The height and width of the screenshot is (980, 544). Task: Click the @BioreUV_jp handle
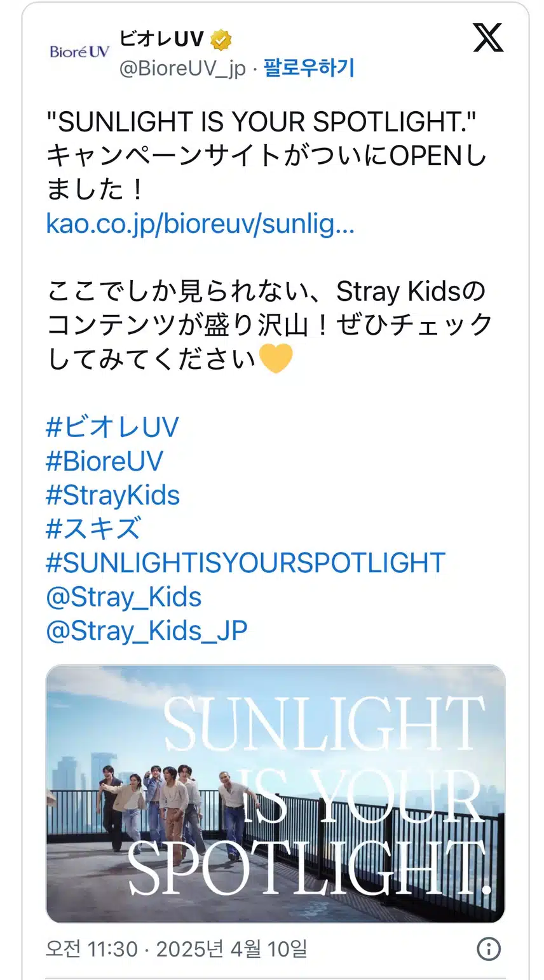point(182,69)
